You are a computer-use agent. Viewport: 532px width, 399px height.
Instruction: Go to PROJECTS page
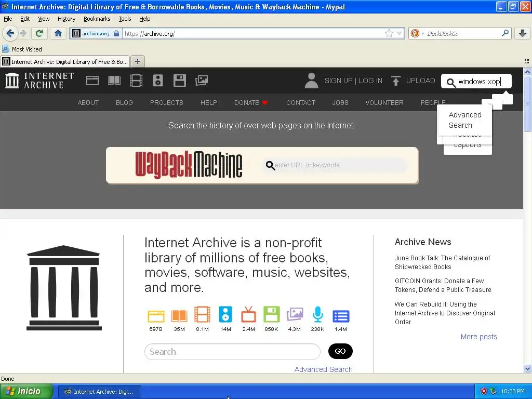point(167,102)
